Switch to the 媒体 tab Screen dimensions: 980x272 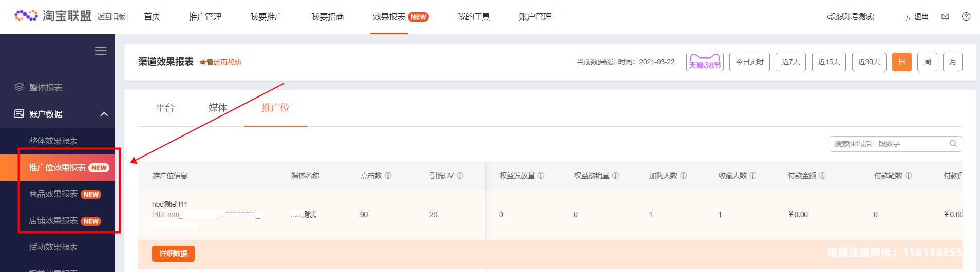click(217, 108)
